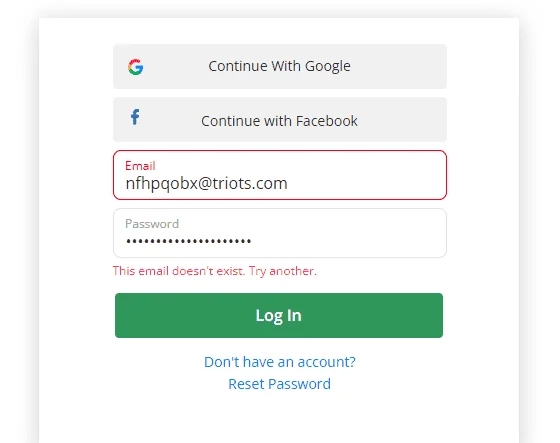
Task: Click blank space after the email address text
Action: click(x=364, y=184)
